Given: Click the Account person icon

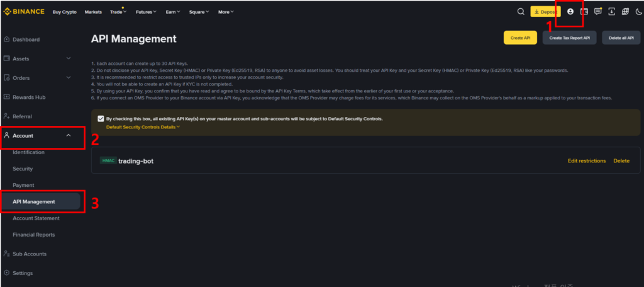Looking at the screenshot, I should pos(6,135).
